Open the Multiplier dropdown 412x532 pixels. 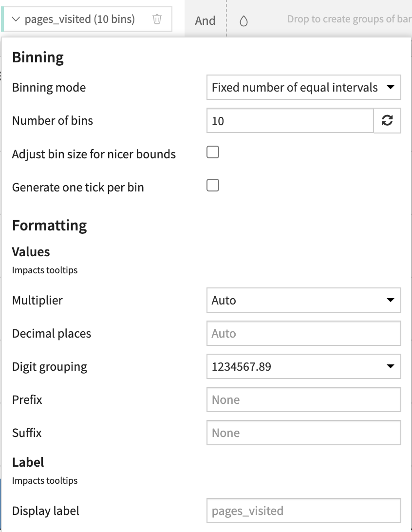pyautogui.click(x=304, y=300)
